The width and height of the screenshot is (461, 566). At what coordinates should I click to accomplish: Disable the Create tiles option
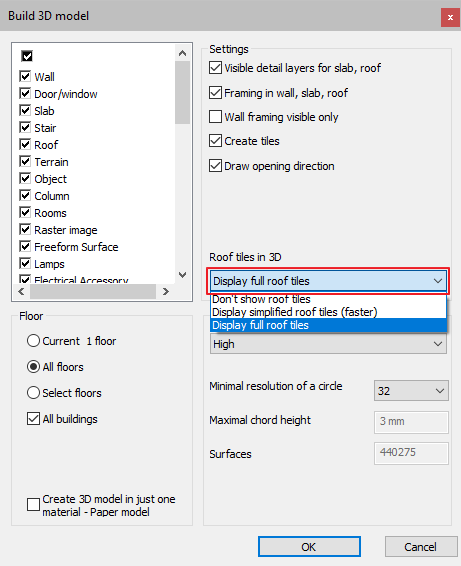(216, 141)
